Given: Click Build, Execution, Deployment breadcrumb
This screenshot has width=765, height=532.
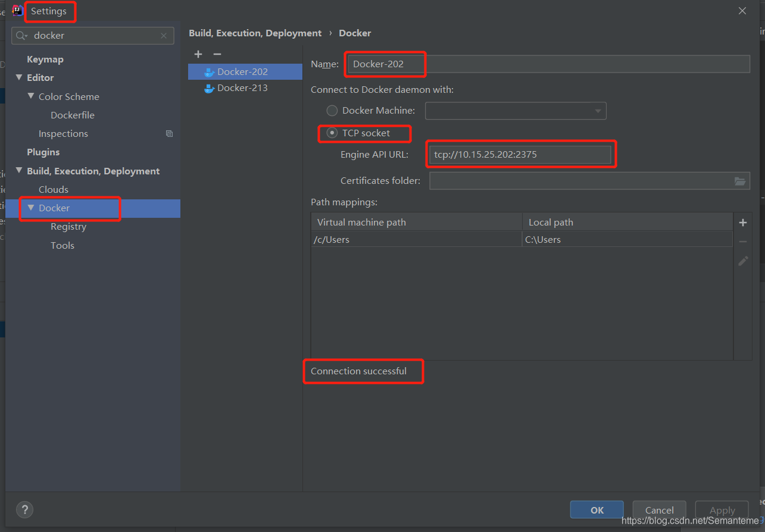Looking at the screenshot, I should (255, 33).
